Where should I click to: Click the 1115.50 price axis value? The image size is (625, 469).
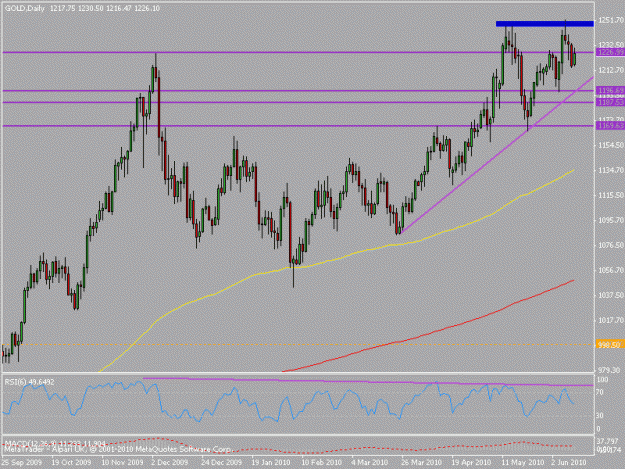[610, 195]
